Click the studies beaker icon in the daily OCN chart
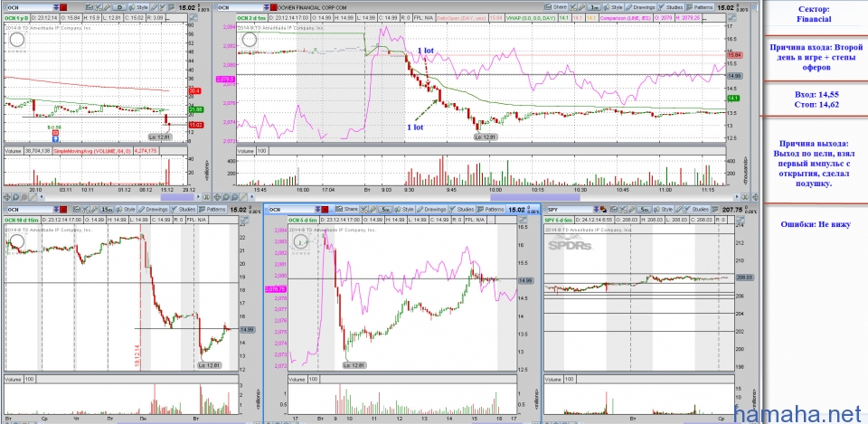Image resolution: width=868 pixels, height=424 pixels. point(164,7)
